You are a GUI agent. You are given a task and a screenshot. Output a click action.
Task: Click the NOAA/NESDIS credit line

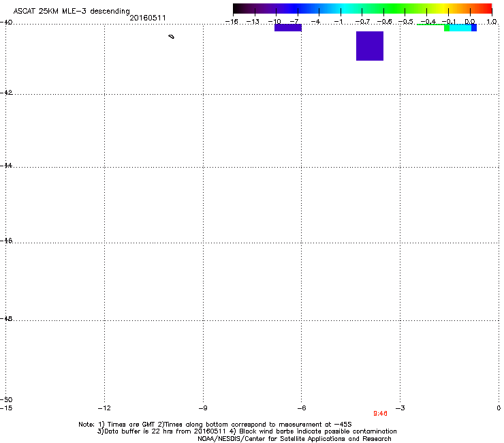(x=294, y=439)
